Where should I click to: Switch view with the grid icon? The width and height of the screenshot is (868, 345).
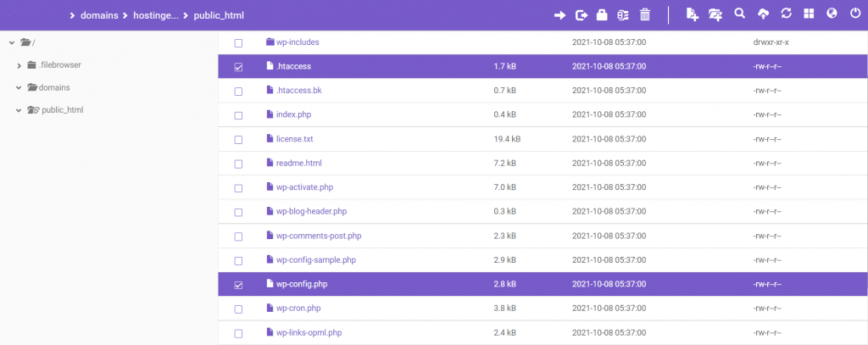(809, 14)
